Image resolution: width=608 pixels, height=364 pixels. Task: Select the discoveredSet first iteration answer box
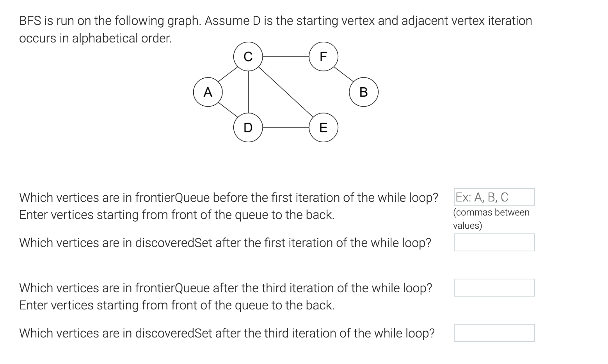(x=494, y=242)
